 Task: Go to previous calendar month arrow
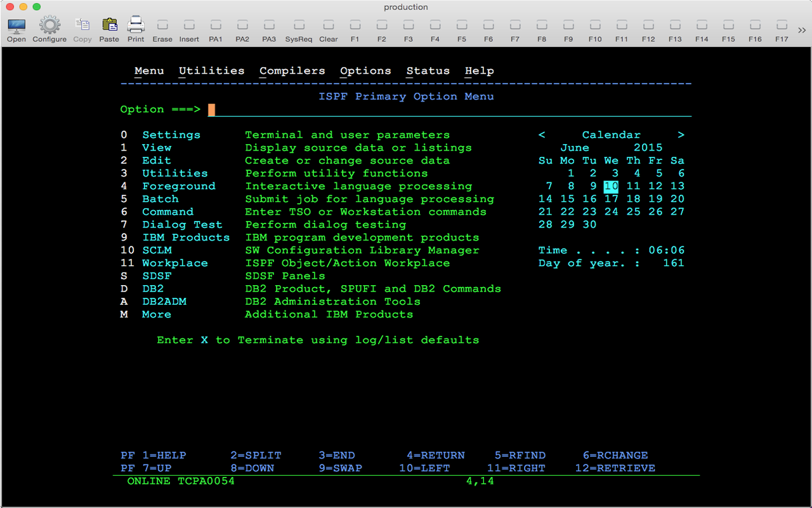(542, 135)
